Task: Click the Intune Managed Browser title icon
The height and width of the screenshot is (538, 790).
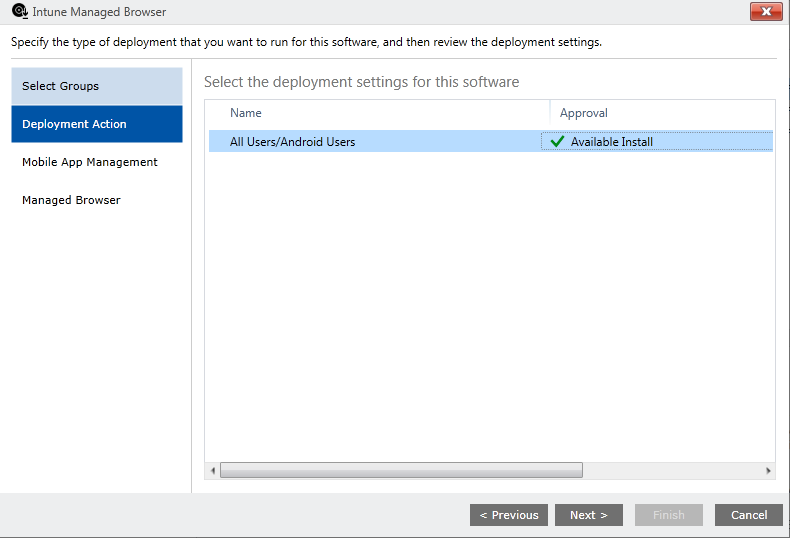Action: click(x=20, y=11)
